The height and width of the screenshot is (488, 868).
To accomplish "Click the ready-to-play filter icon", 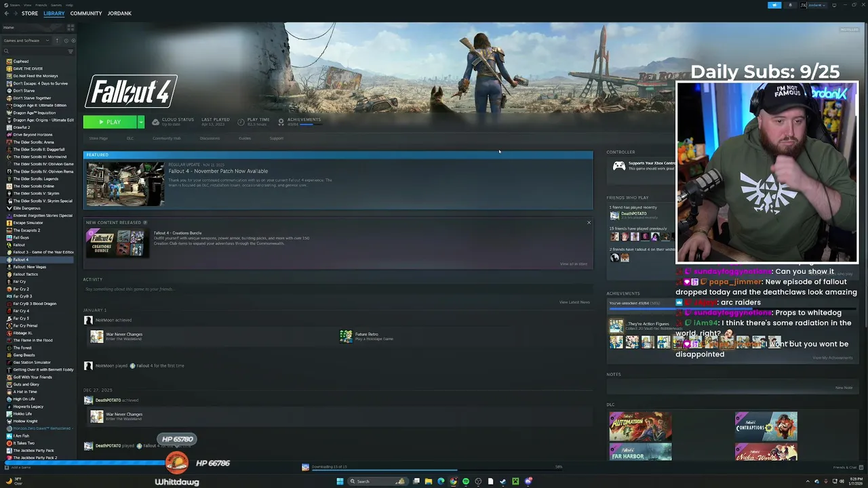I will pos(73,40).
